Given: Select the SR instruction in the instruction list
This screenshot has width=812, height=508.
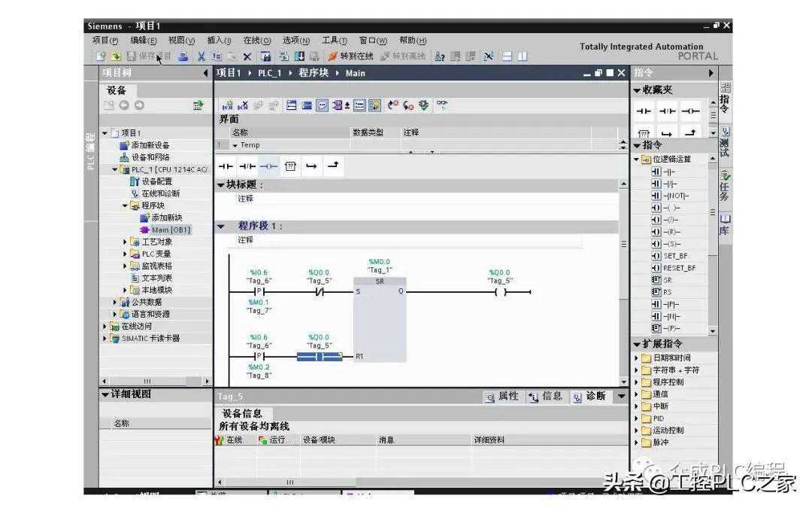Looking at the screenshot, I should pyautogui.click(x=667, y=280).
